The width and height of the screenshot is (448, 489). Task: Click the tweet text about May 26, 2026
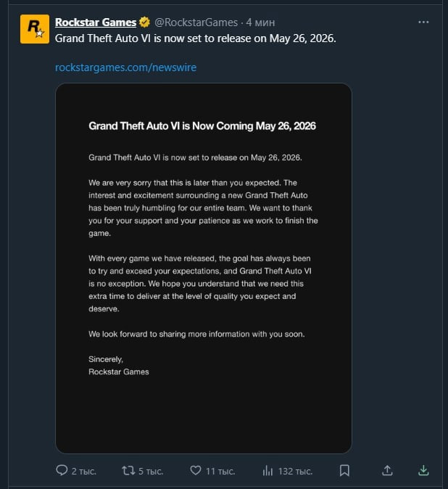(195, 38)
